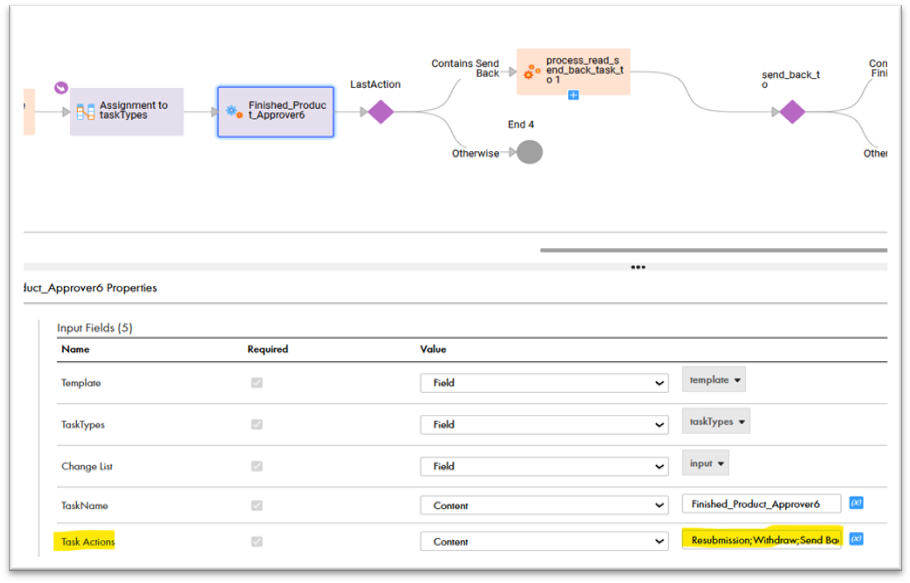
Task: Click the Otherwise branch label near End 4
Action: click(475, 154)
